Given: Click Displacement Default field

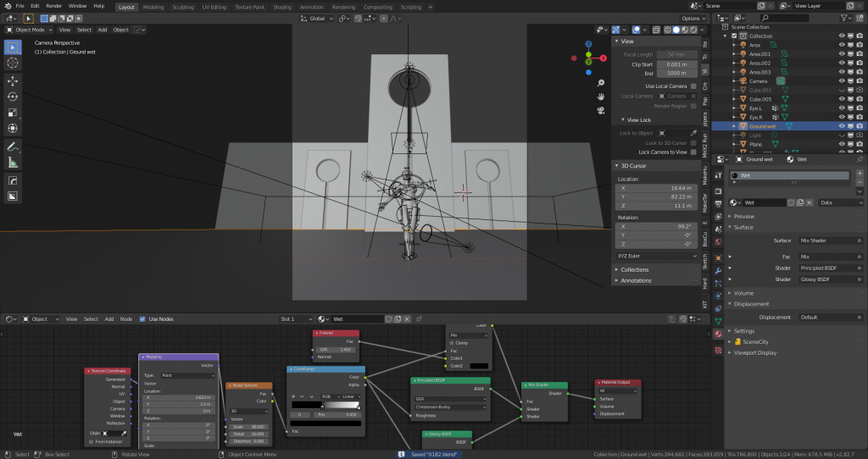Looking at the screenshot, I should pyautogui.click(x=830, y=318).
